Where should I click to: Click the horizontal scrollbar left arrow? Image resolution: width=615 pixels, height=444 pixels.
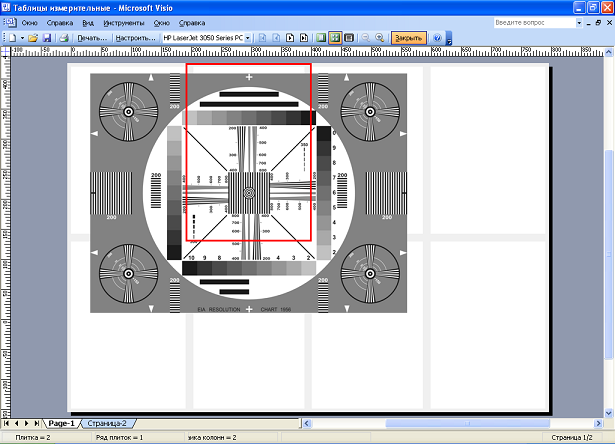pyautogui.click(x=307, y=423)
